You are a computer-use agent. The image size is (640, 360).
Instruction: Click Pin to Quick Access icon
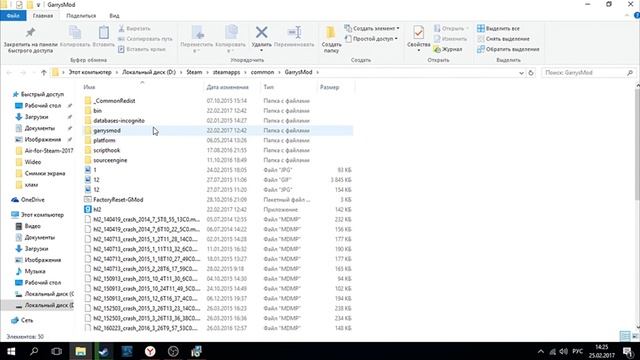click(x=30, y=33)
